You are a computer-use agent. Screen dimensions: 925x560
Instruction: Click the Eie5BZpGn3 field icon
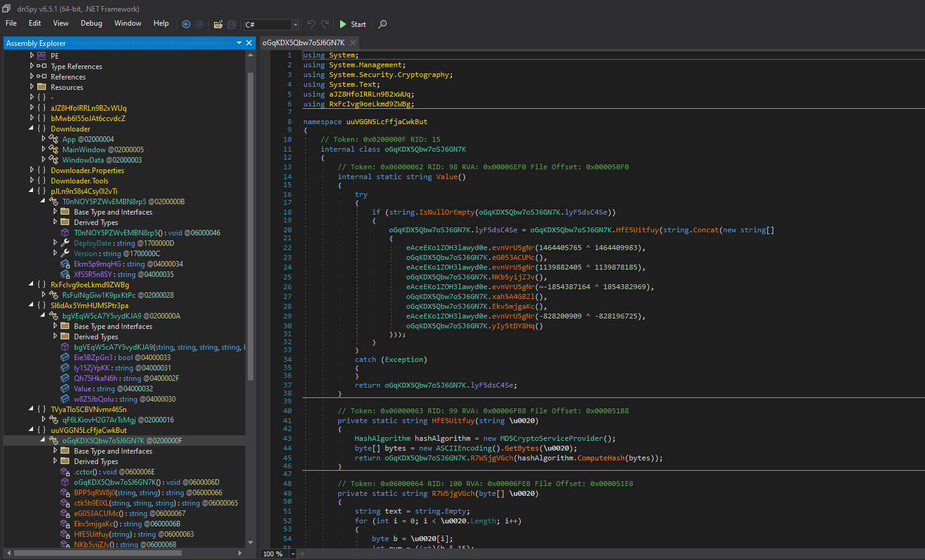click(x=65, y=357)
